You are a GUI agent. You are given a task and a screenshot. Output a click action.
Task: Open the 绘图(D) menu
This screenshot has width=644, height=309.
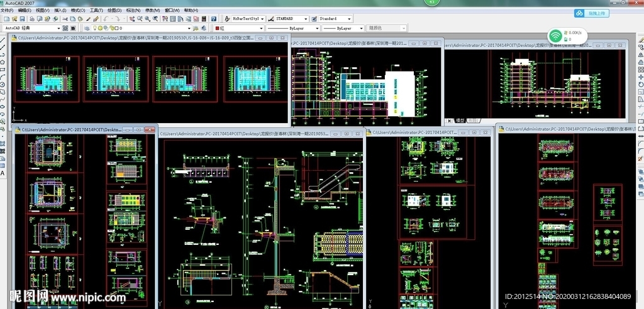114,11
